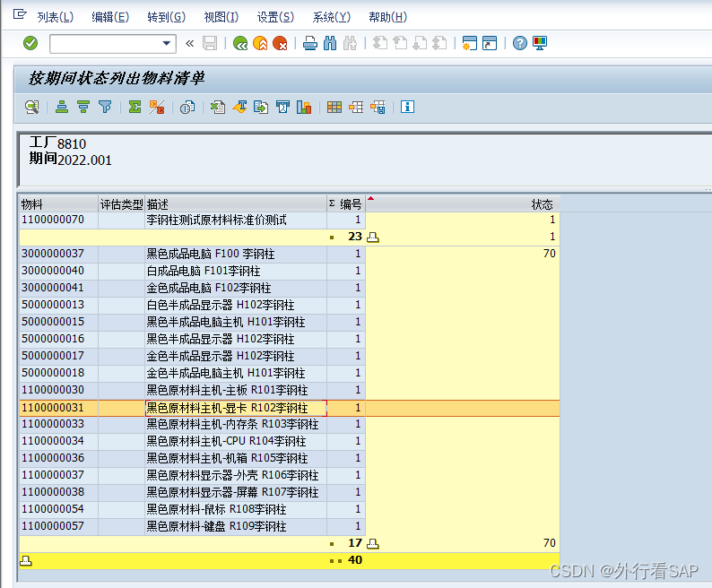The height and width of the screenshot is (588, 712).
Task: Click the blue Information icon
Action: coord(407,108)
